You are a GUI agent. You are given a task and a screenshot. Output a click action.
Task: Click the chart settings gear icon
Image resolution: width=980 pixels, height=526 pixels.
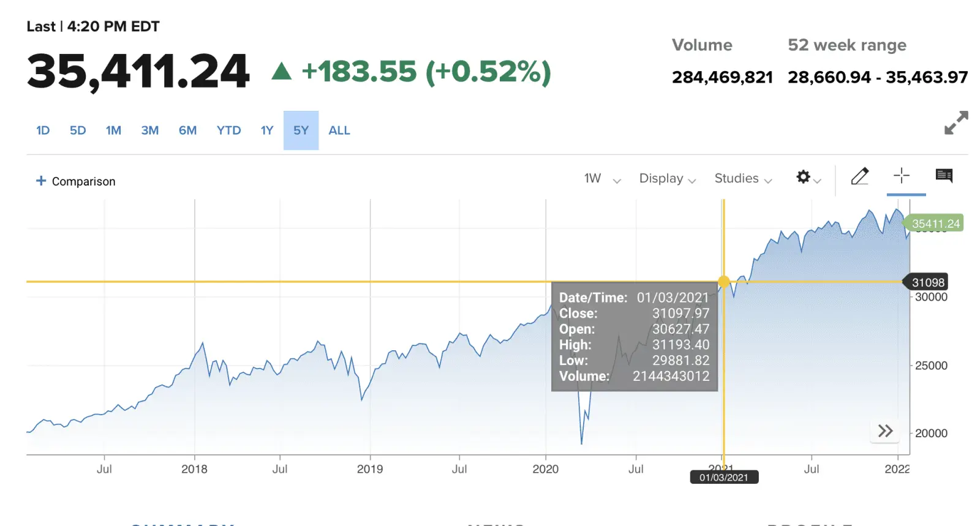(802, 178)
